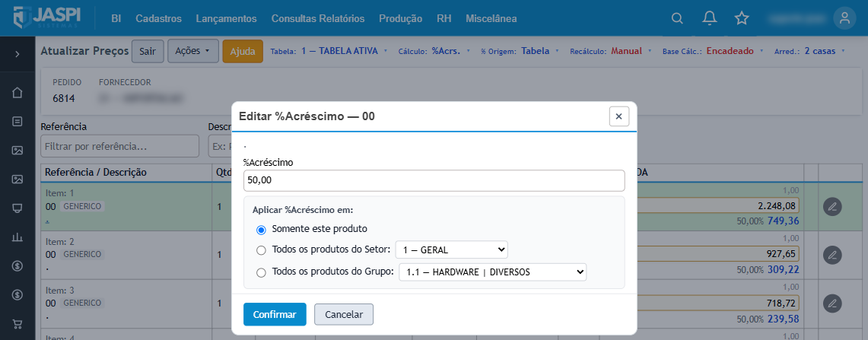Click the %Acréscimo input field
The image size is (868, 340).
(434, 180)
